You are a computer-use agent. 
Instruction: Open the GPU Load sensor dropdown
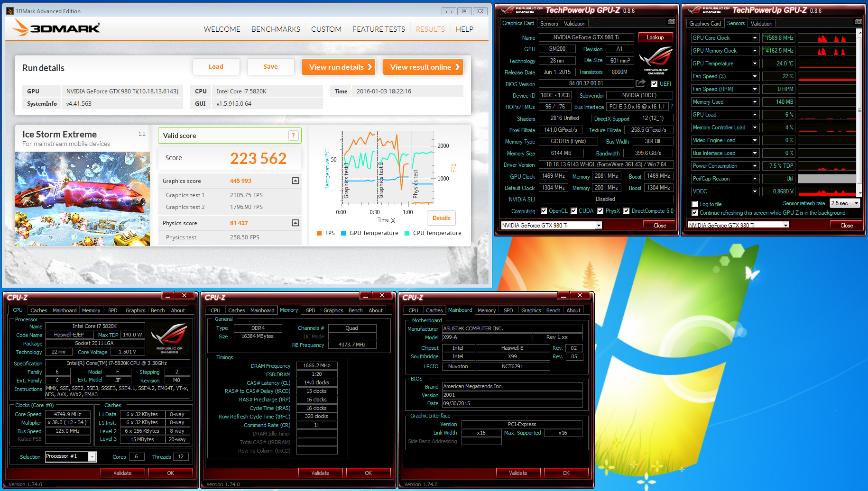pos(755,115)
